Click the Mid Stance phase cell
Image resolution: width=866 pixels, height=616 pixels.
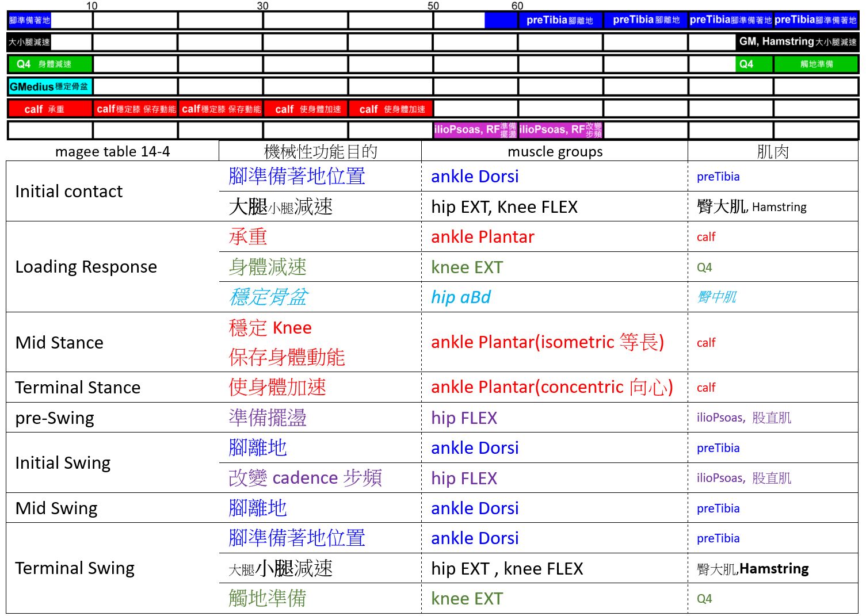point(60,343)
